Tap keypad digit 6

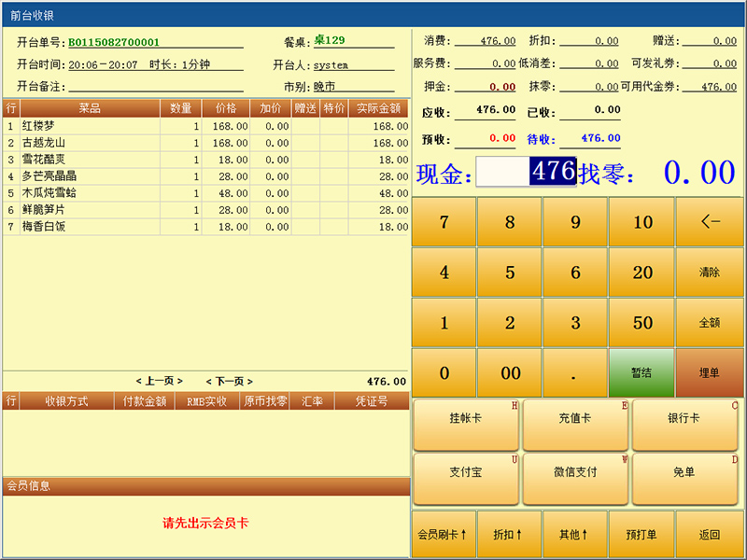(x=575, y=273)
